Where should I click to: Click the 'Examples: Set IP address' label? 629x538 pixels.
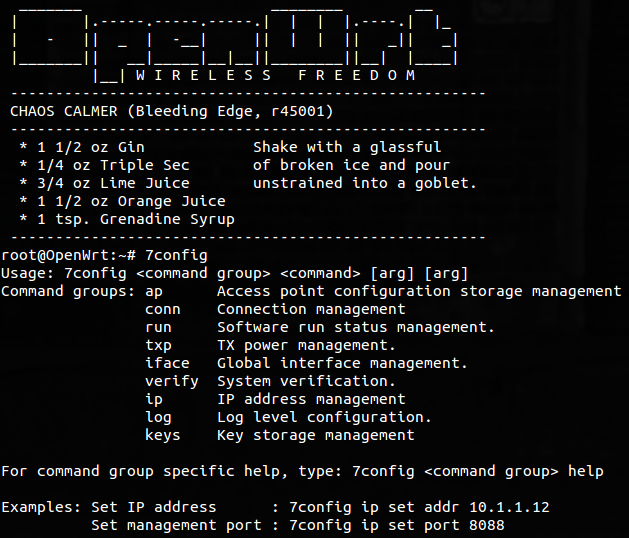coord(109,508)
